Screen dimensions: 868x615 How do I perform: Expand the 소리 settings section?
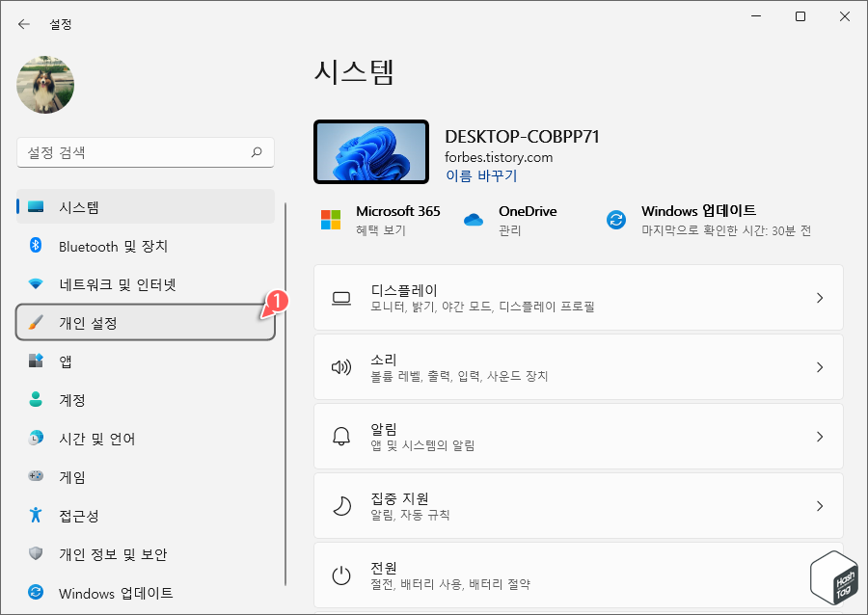pyautogui.click(x=579, y=366)
